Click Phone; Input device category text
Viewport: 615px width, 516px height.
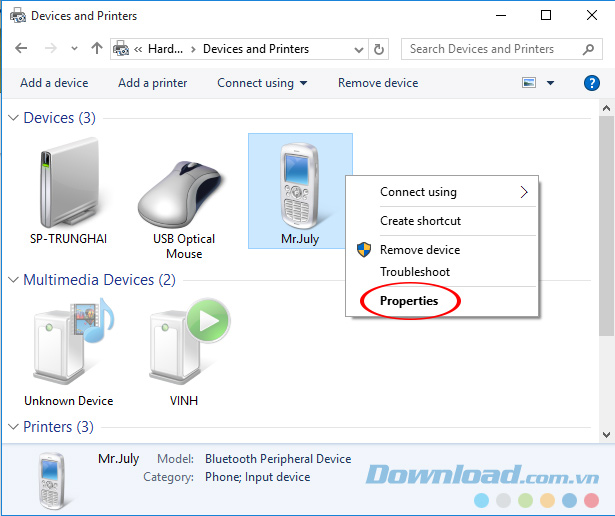[x=258, y=477]
